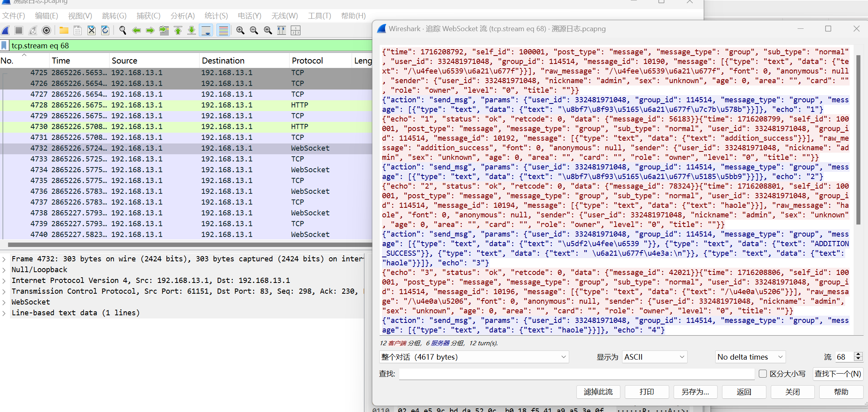Click the 返回 button
Image resolution: width=868 pixels, height=412 pixels.
(744, 392)
